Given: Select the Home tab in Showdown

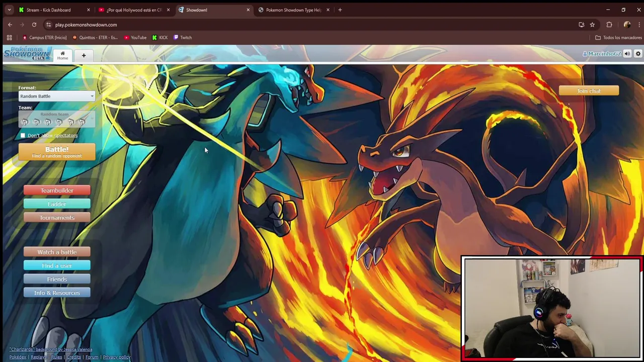Looking at the screenshot, I should coord(62,55).
